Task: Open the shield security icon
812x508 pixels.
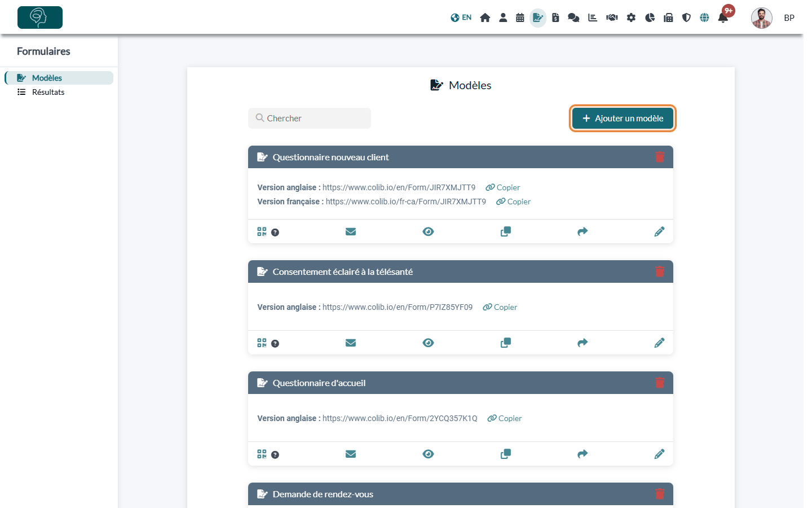Action: click(686, 17)
